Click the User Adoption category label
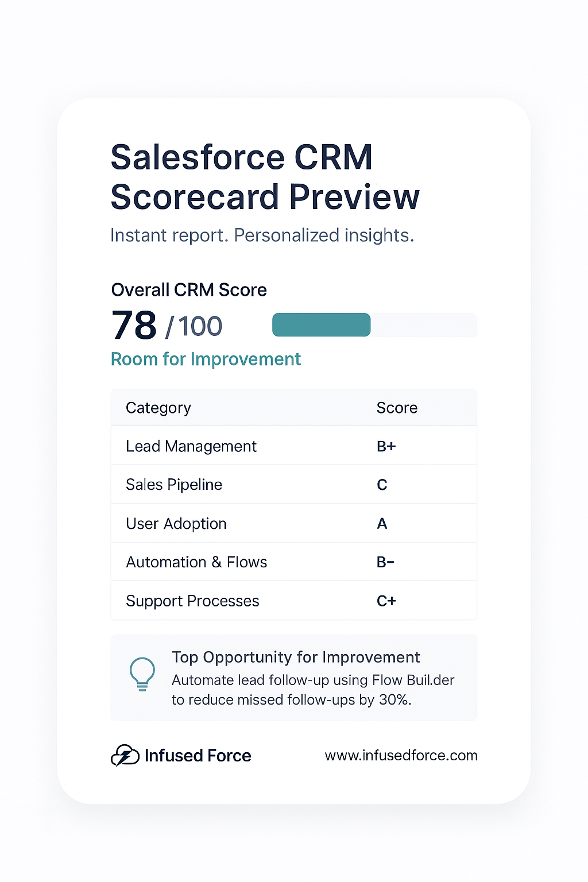This screenshot has height=882, width=588. point(176,523)
